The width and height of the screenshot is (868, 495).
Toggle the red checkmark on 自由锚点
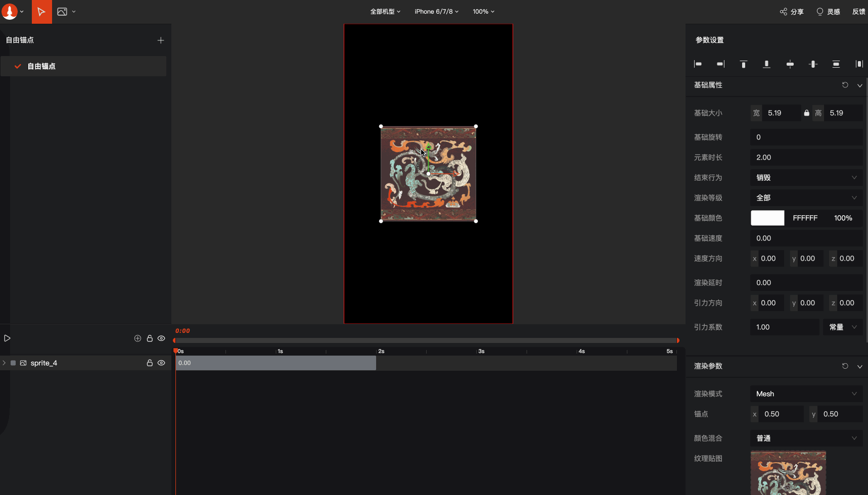18,66
